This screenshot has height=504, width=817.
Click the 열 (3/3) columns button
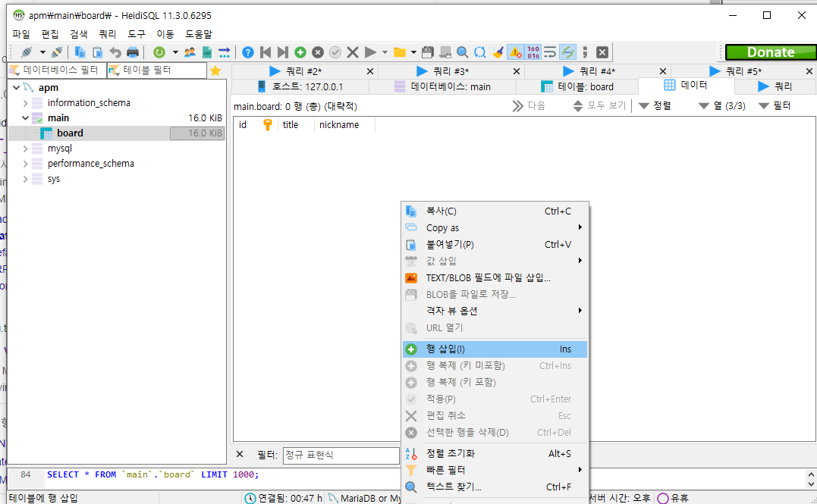click(x=722, y=105)
